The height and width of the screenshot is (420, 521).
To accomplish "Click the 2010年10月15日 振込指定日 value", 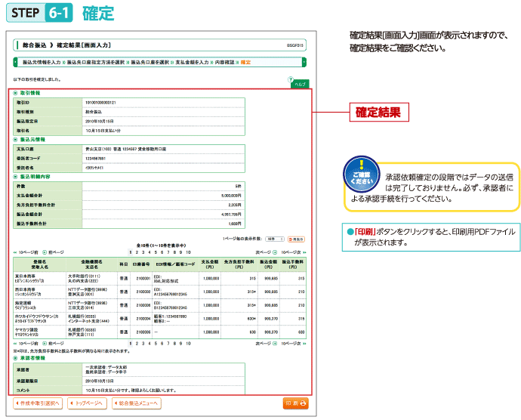I will 100,122.
